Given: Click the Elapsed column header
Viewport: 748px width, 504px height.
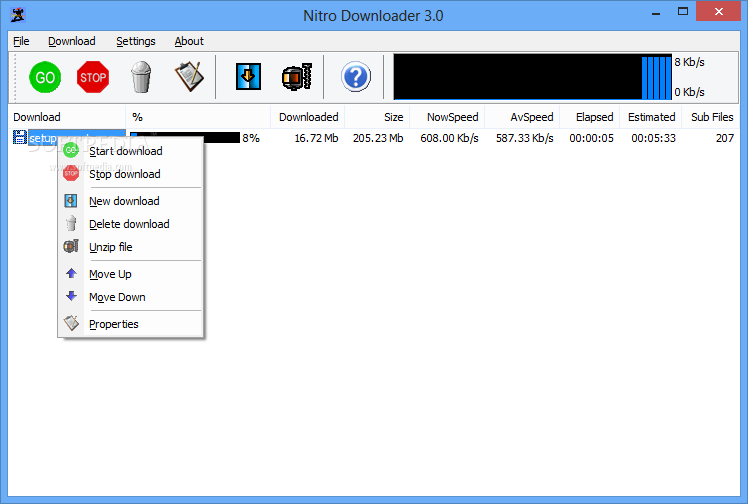Looking at the screenshot, I should [590, 117].
